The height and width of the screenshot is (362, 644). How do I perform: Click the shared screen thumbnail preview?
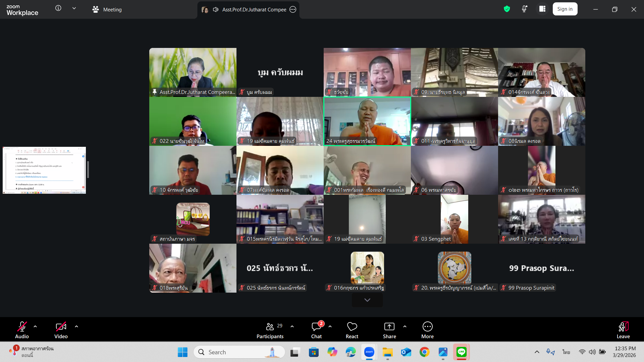tap(44, 170)
